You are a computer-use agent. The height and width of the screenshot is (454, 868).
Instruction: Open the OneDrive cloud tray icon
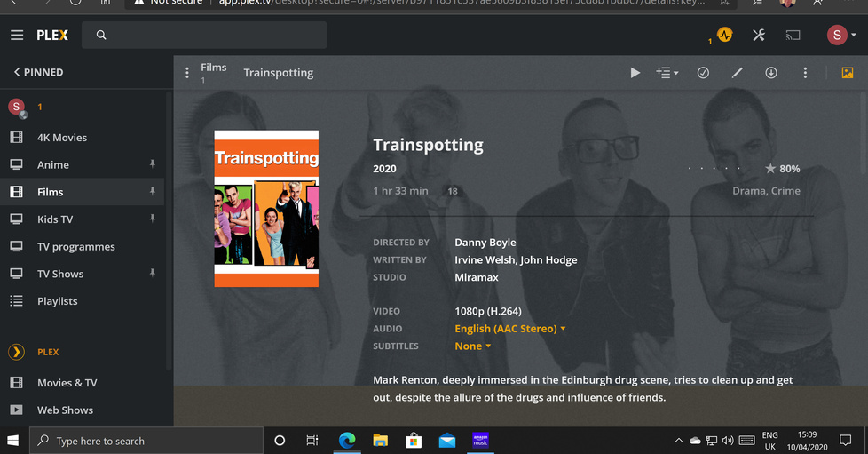(695, 441)
